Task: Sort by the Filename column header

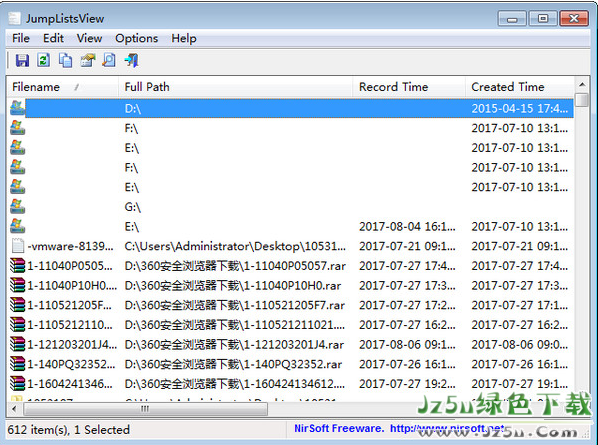Action: 63,87
